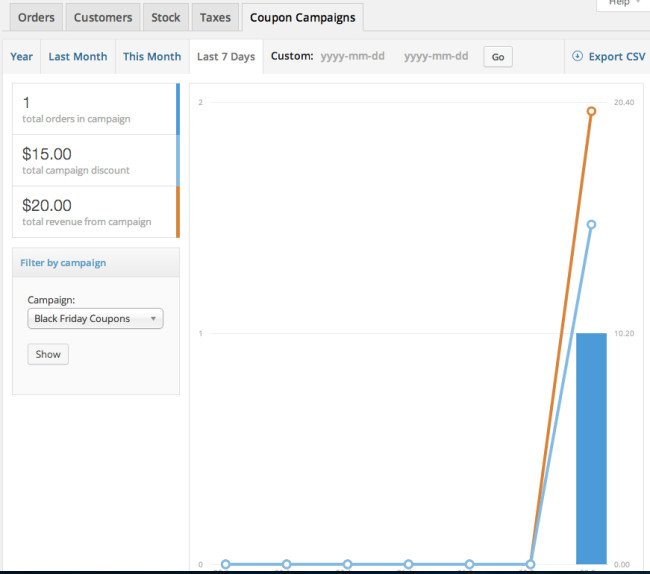This screenshot has height=574, width=650.
Task: Toggle total orders in campaign series
Action: 95,109
